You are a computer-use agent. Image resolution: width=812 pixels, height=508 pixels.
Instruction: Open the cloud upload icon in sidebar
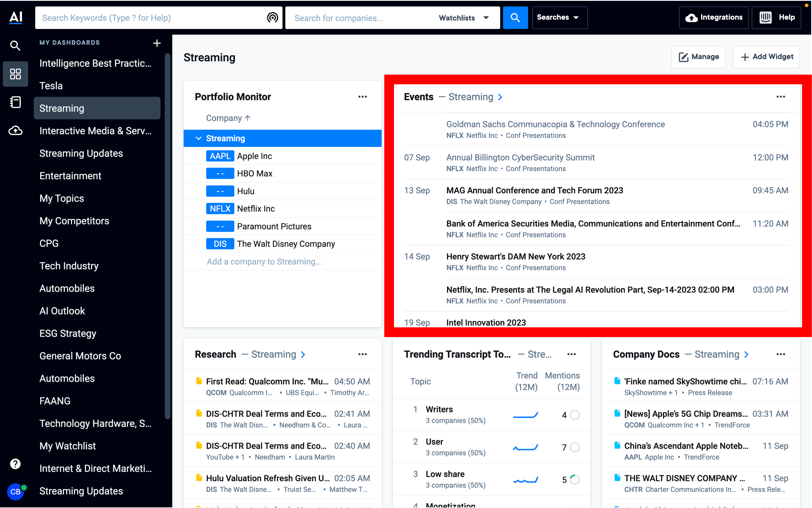click(x=15, y=131)
